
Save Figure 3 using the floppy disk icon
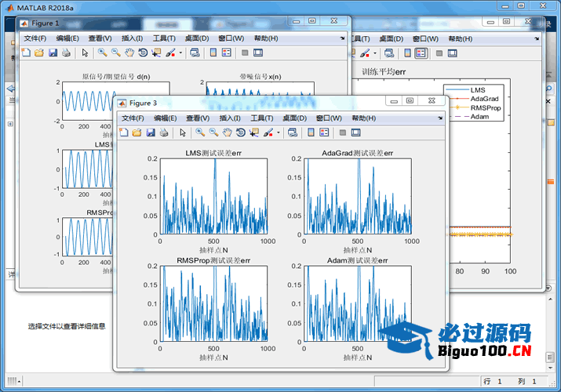(150, 132)
